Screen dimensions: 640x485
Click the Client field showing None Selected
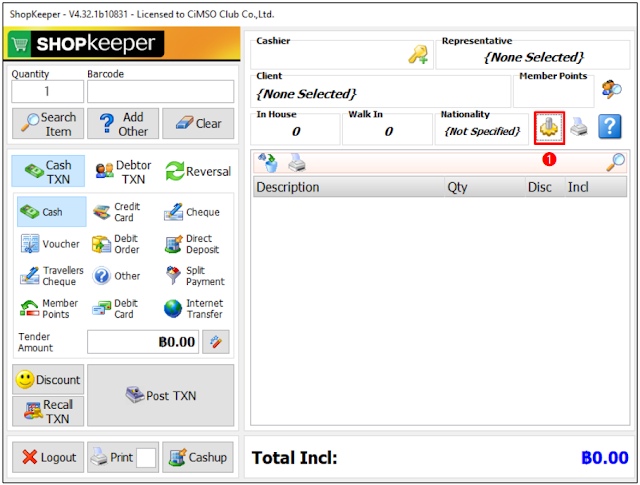click(380, 91)
